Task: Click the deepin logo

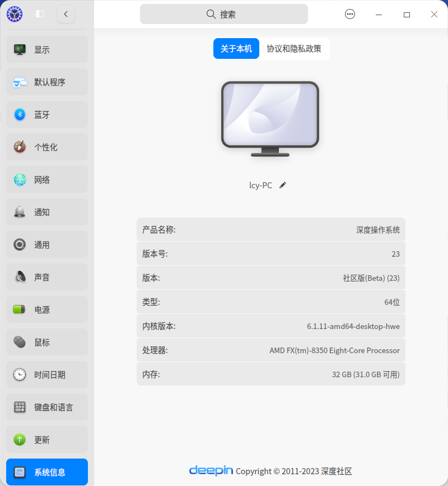Action: 211,470
